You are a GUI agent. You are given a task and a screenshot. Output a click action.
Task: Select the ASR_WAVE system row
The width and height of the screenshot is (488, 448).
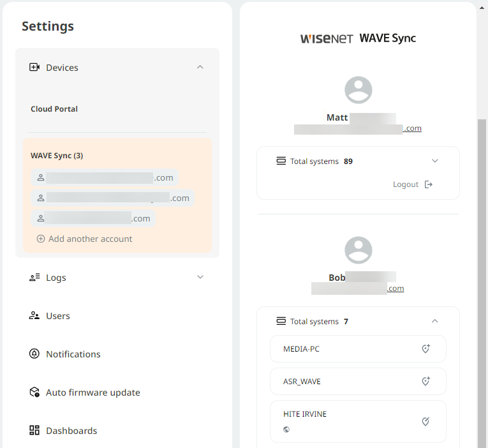point(358,382)
